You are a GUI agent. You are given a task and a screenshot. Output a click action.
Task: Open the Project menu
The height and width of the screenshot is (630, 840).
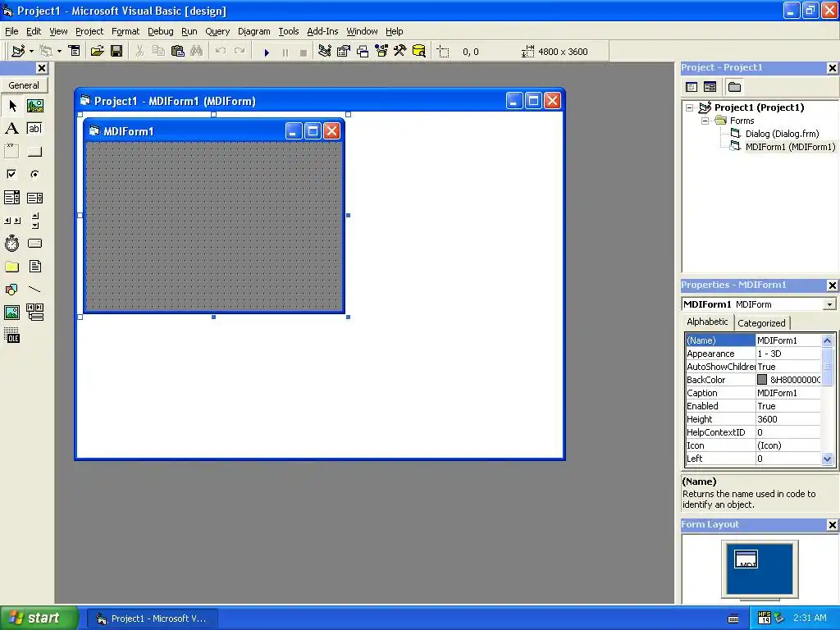pos(89,31)
